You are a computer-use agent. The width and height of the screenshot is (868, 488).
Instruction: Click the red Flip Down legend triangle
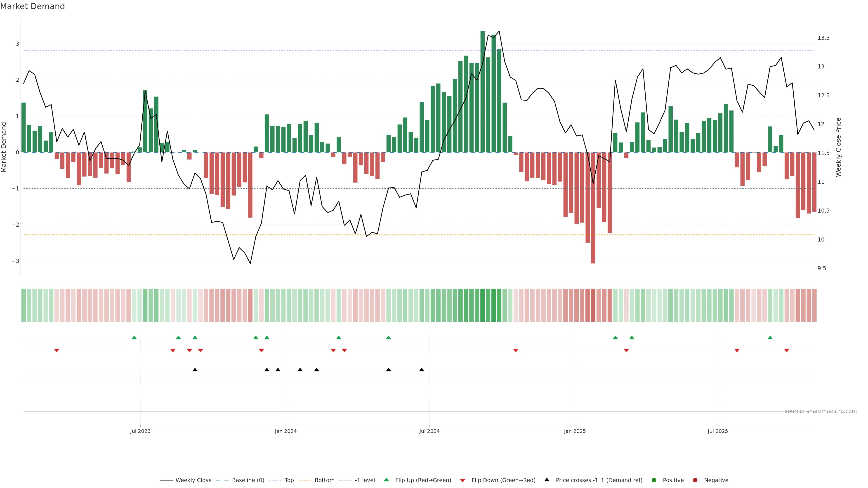[463, 481]
